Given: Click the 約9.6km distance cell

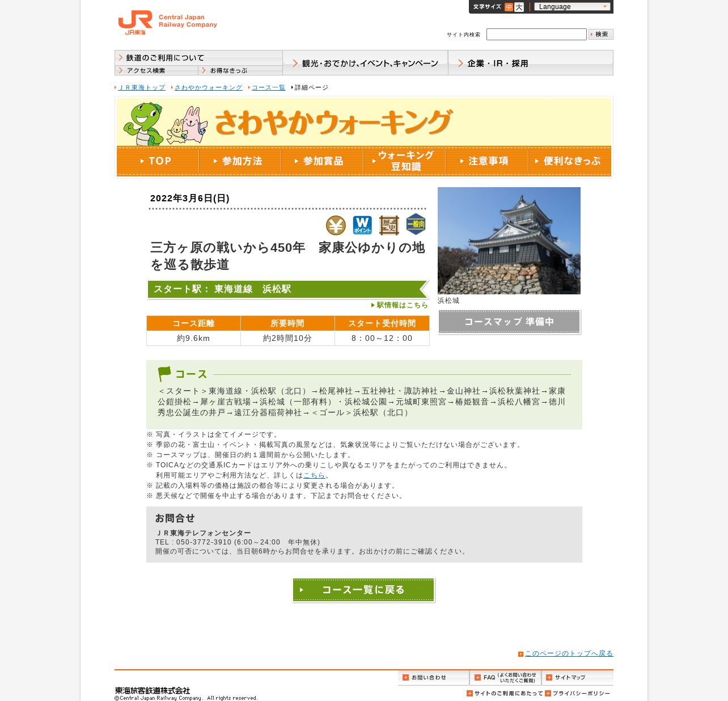Looking at the screenshot, I should 193,338.
